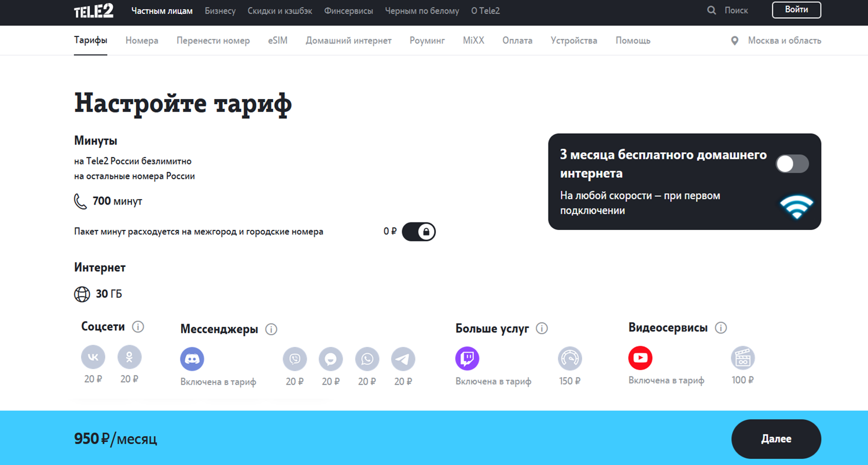Screen dimensions: 868x465
Task: Click the Tele2 logo
Action: [x=94, y=11]
